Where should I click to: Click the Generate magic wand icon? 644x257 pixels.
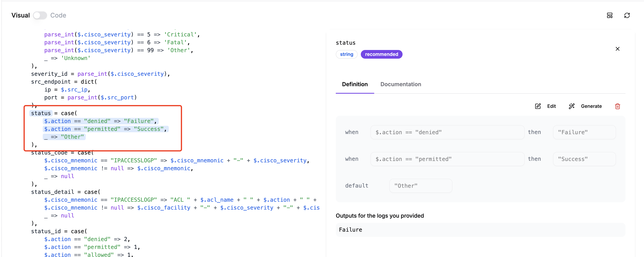pyautogui.click(x=572, y=106)
